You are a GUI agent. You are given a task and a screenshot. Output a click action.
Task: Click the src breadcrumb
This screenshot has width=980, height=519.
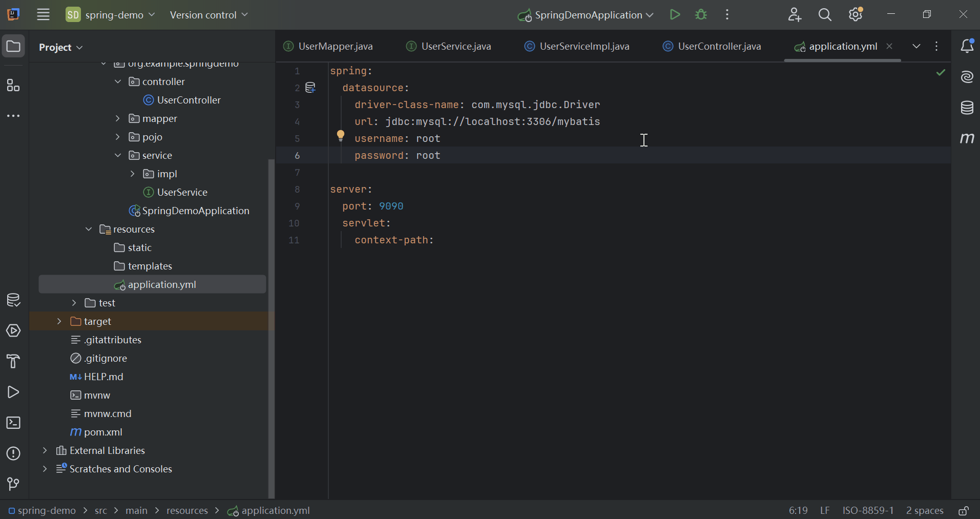(101, 511)
